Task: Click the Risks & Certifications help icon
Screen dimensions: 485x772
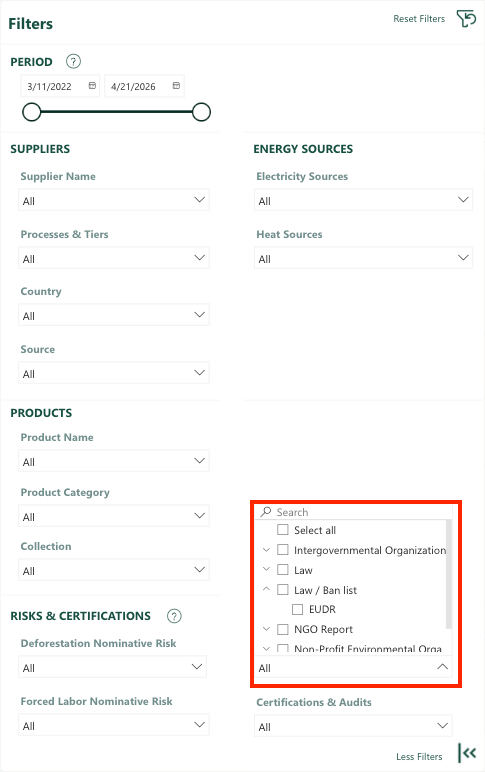Action: pos(174,616)
